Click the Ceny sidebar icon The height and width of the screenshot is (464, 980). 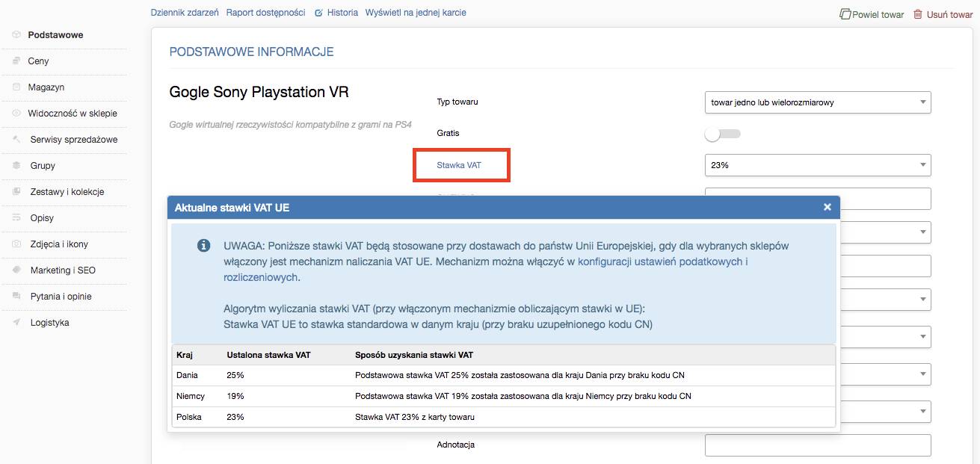(16, 61)
